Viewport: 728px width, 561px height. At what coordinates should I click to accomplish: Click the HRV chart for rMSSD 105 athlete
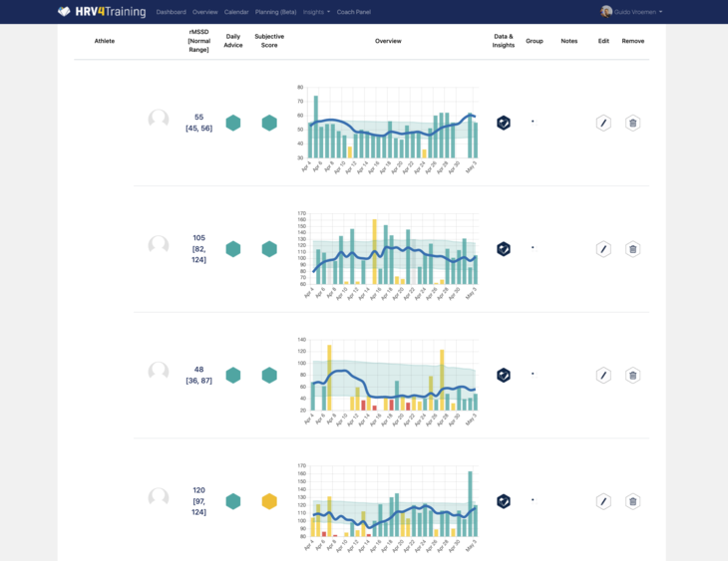388,255
